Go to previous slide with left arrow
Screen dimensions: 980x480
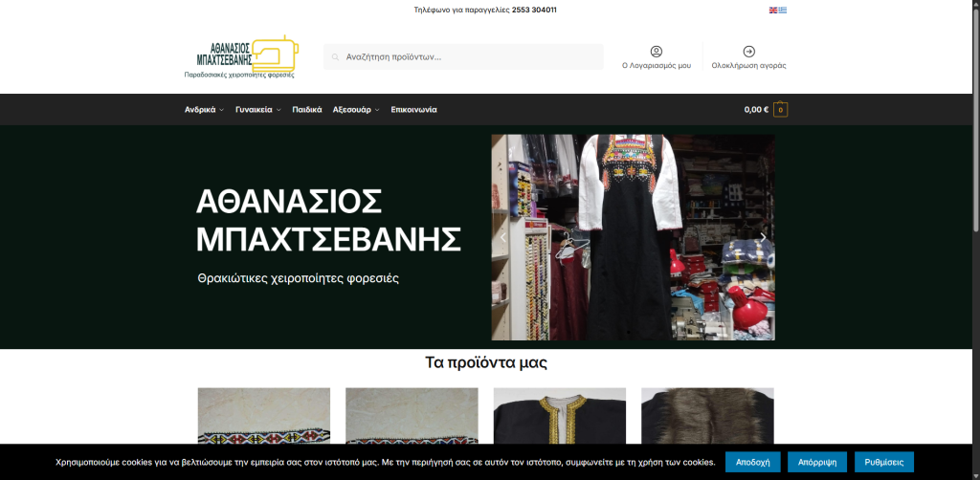(503, 237)
